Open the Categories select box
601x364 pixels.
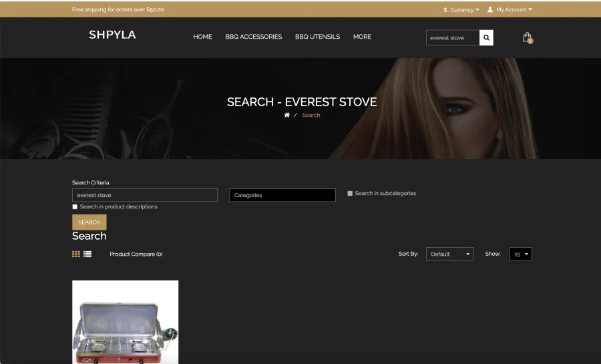tap(282, 195)
